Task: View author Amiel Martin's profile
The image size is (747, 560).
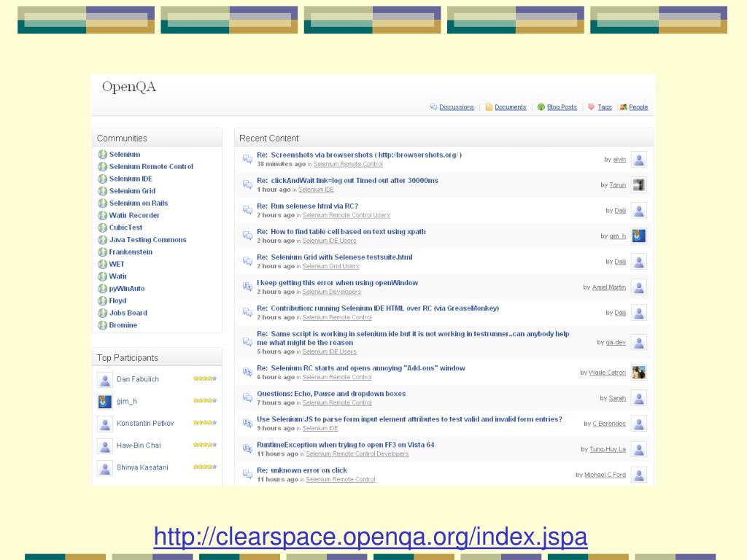Action: pyautogui.click(x=609, y=287)
